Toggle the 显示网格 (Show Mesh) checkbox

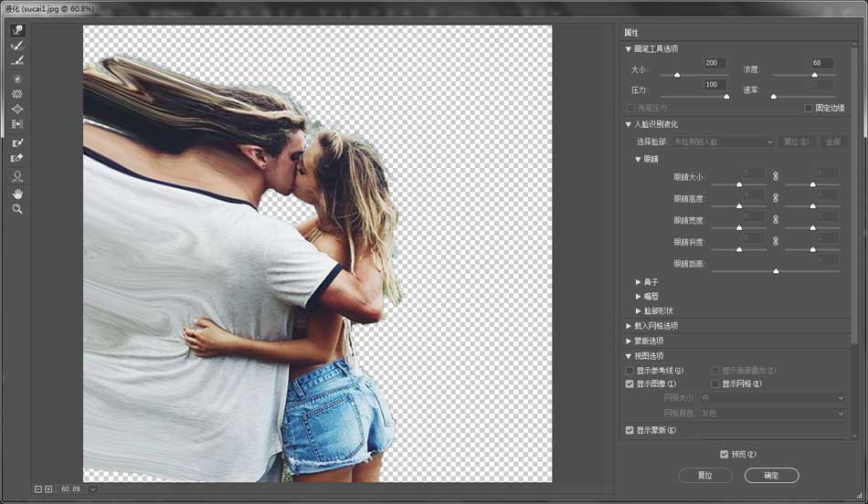pos(715,384)
